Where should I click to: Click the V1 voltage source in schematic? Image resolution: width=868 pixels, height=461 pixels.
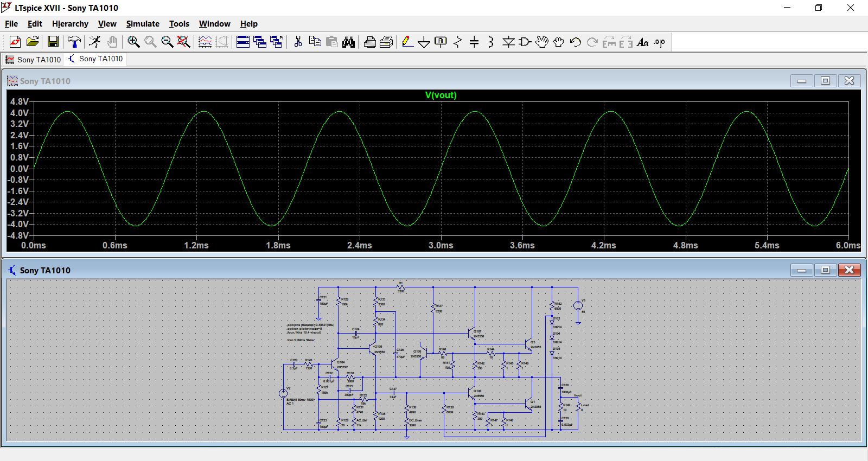[x=578, y=306]
